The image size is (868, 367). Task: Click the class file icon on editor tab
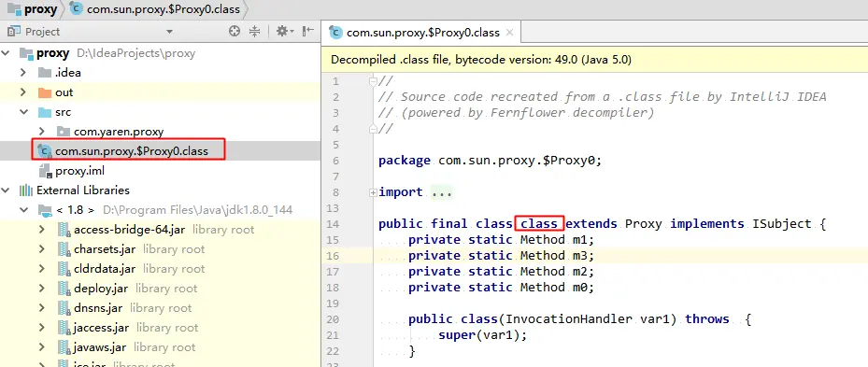[335, 33]
